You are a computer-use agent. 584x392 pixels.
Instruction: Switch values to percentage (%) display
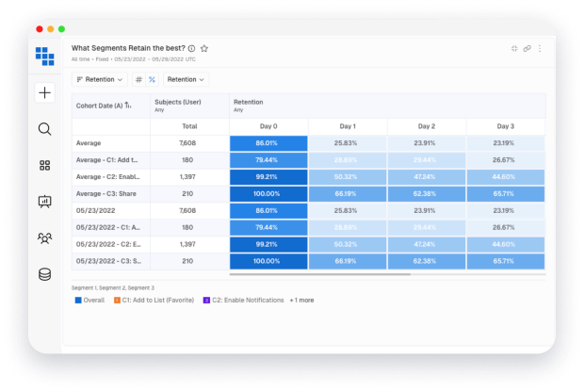(152, 80)
